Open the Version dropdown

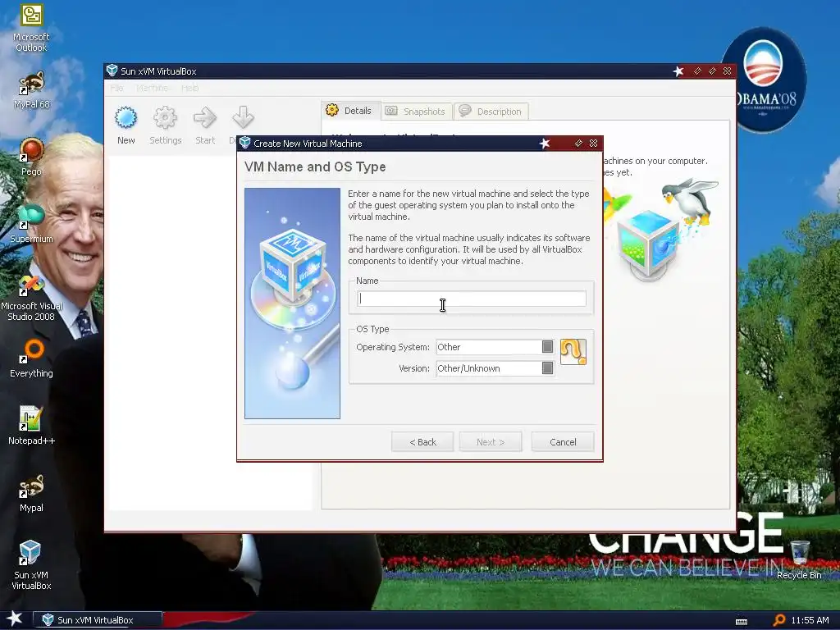coord(495,368)
